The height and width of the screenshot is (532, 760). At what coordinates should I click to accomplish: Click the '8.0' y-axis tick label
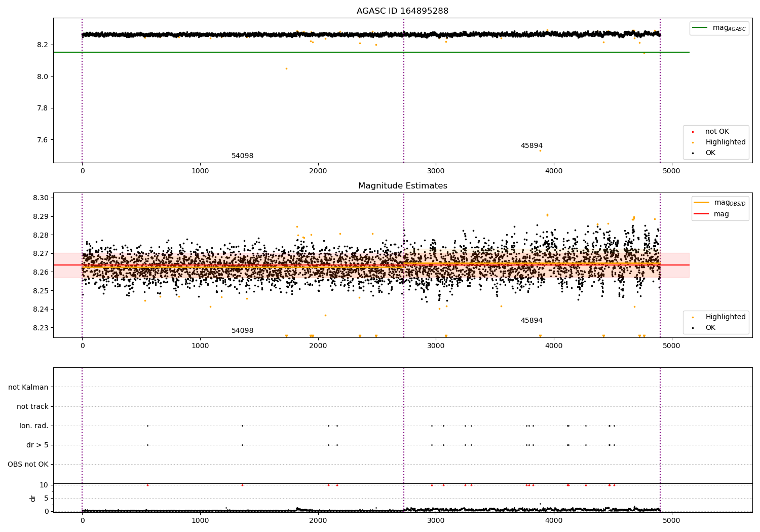point(43,77)
